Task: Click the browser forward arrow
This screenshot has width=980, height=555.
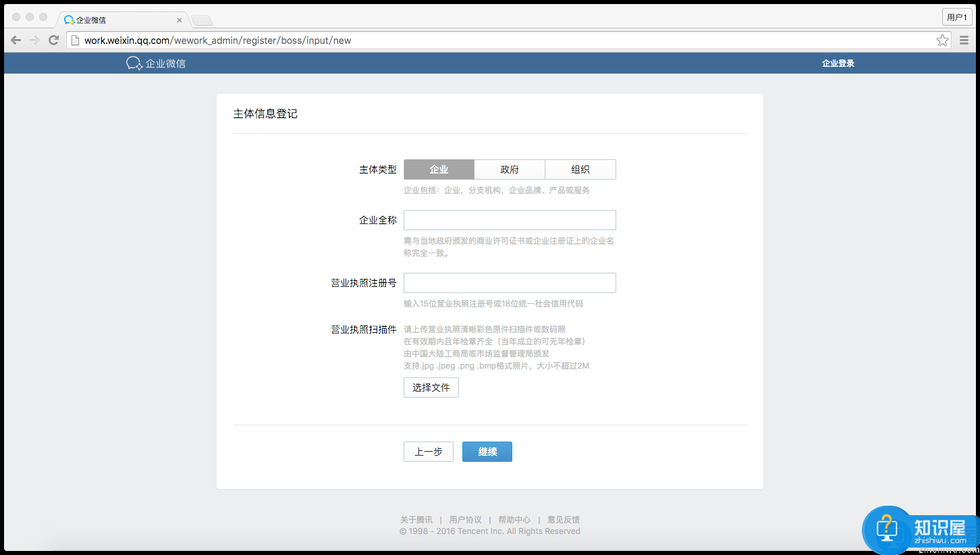Action: click(x=34, y=41)
